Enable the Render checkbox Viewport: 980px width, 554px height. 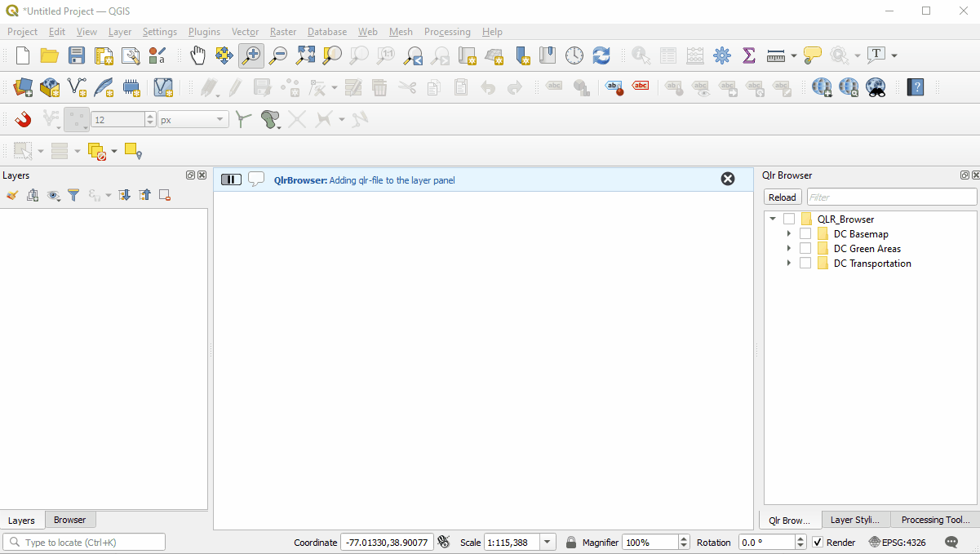(x=817, y=542)
